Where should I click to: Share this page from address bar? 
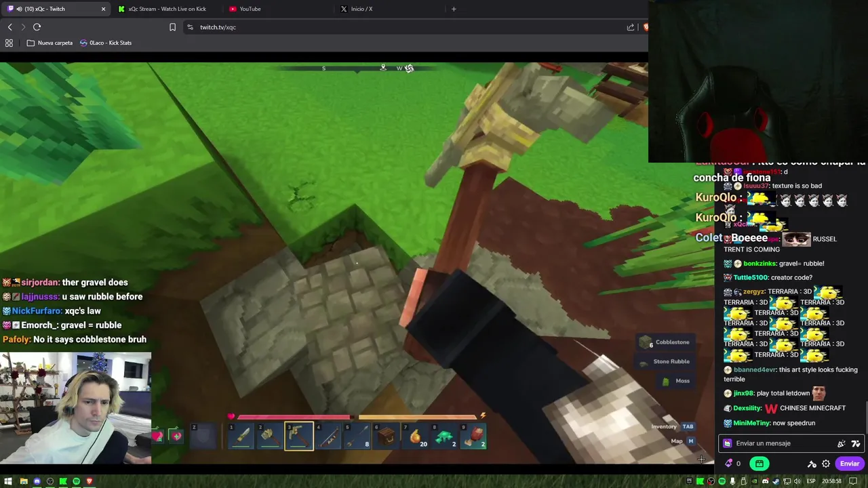pyautogui.click(x=631, y=27)
